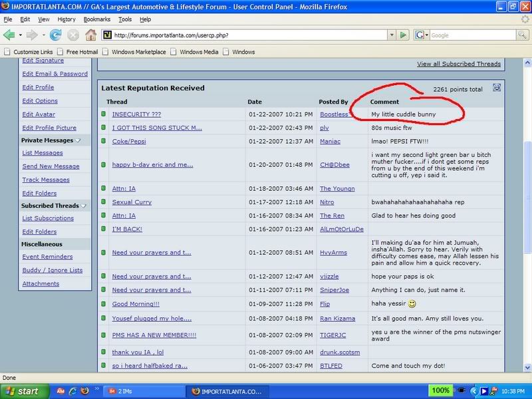Click the Edit Avatar sidebar link
The width and height of the screenshot is (532, 399).
tap(39, 114)
